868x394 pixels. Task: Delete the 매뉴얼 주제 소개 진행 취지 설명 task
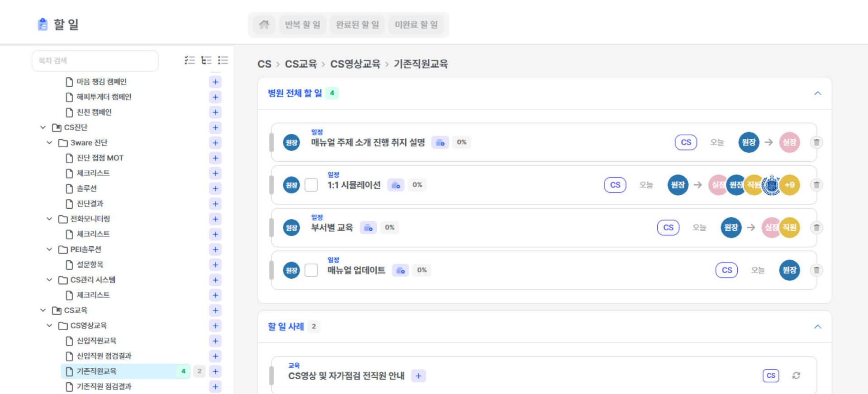(816, 142)
